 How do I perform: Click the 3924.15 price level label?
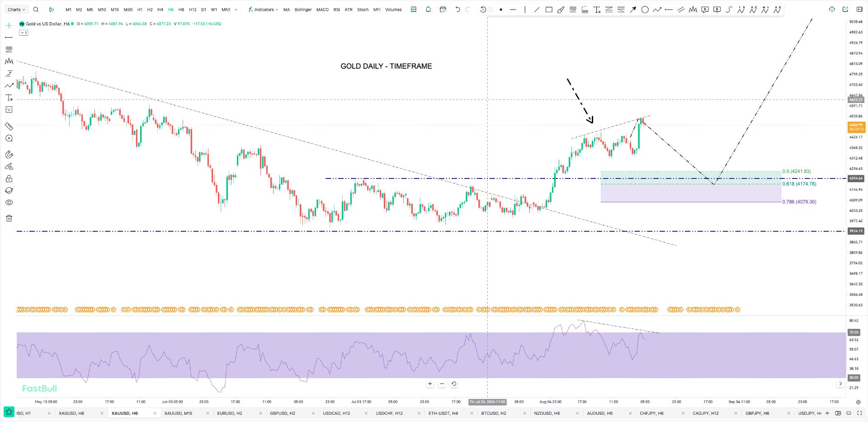(856, 231)
